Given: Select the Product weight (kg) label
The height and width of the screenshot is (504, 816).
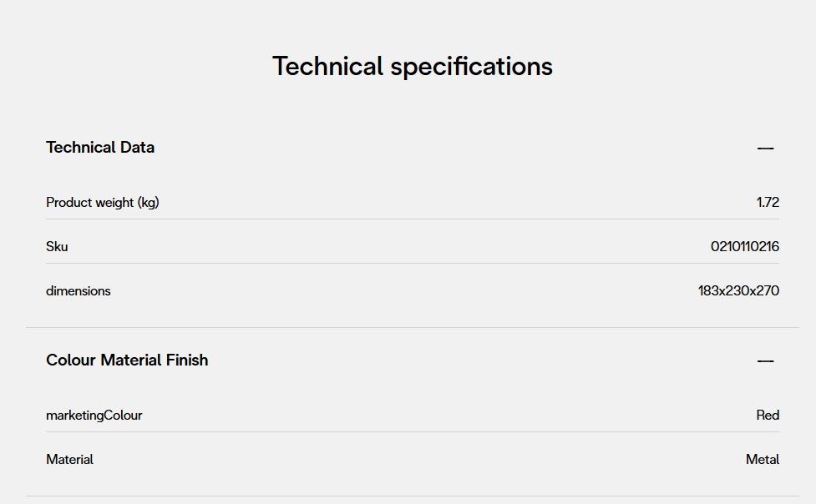Looking at the screenshot, I should coord(103,202).
